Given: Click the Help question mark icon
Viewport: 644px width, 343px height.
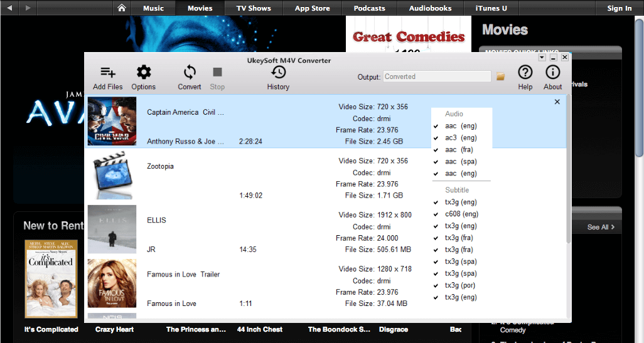Looking at the screenshot, I should point(525,73).
